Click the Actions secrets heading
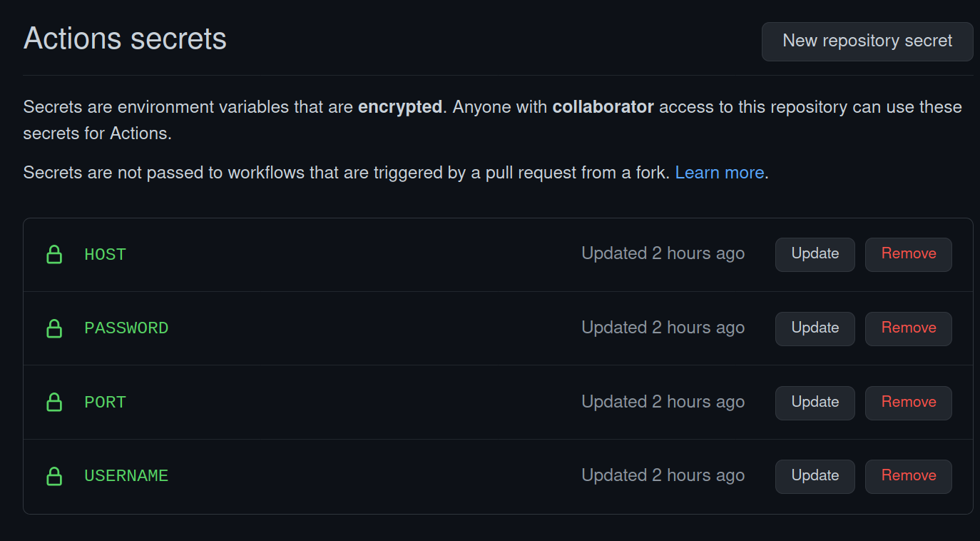The image size is (980, 541). point(125,39)
